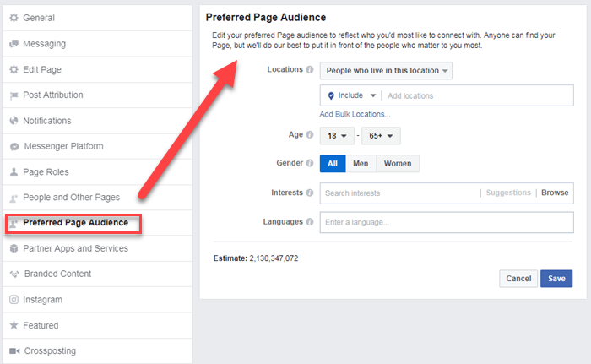Focus the Enter a language field
Image resolution: width=591 pixels, height=364 pixels.
[x=447, y=222]
